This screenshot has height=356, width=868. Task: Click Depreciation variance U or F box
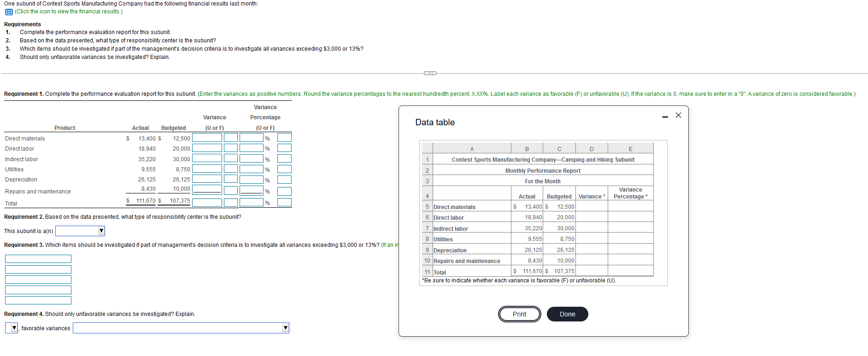231,179
